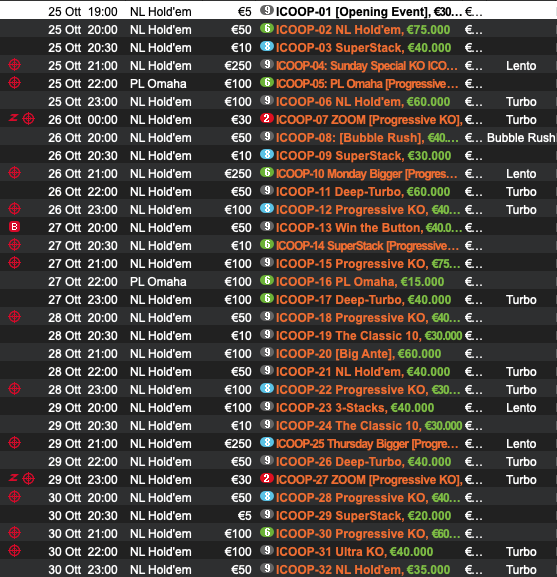Click the knockout target icon on ICOOP-12 row

(x=14, y=209)
